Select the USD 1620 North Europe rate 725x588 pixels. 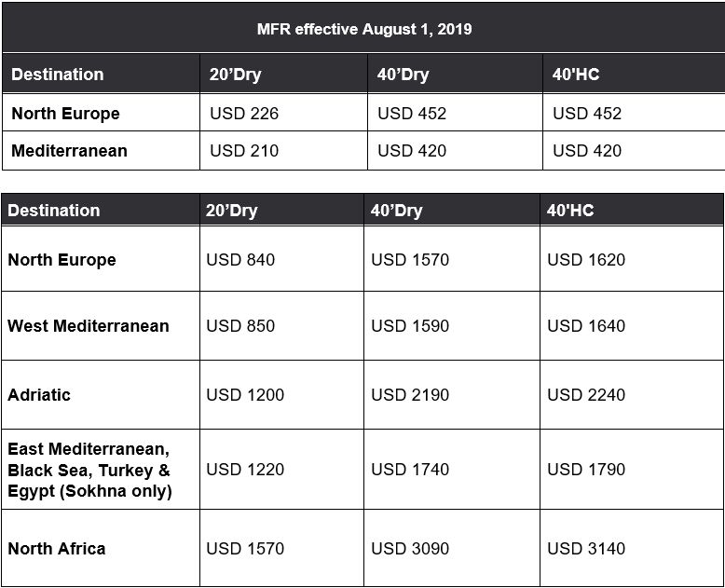[586, 260]
